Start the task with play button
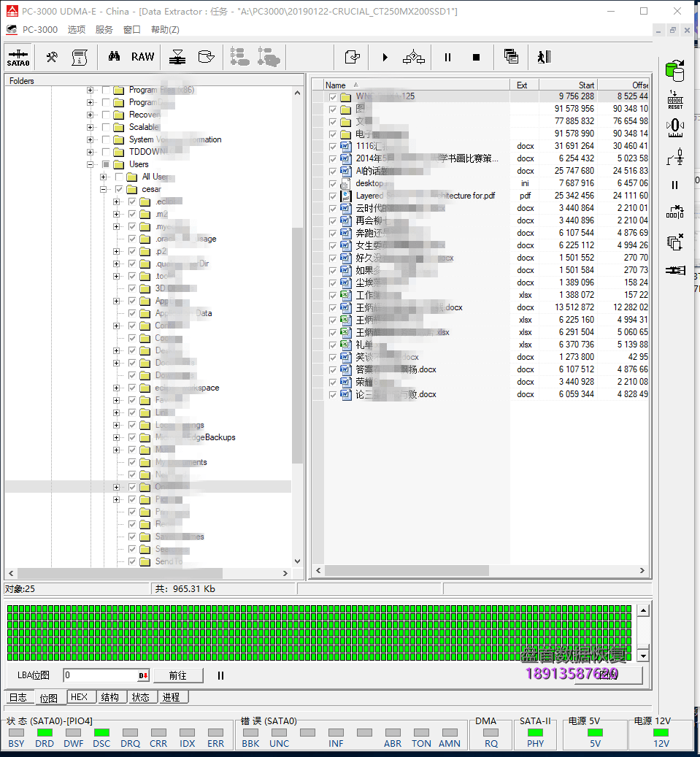The image size is (700, 757). click(385, 57)
